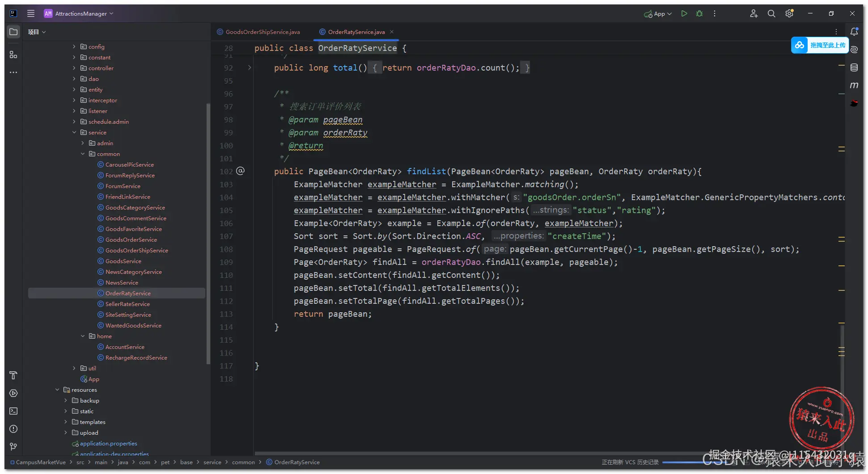The image size is (868, 474).
Task: Open the Database tool window
Action: 854,67
